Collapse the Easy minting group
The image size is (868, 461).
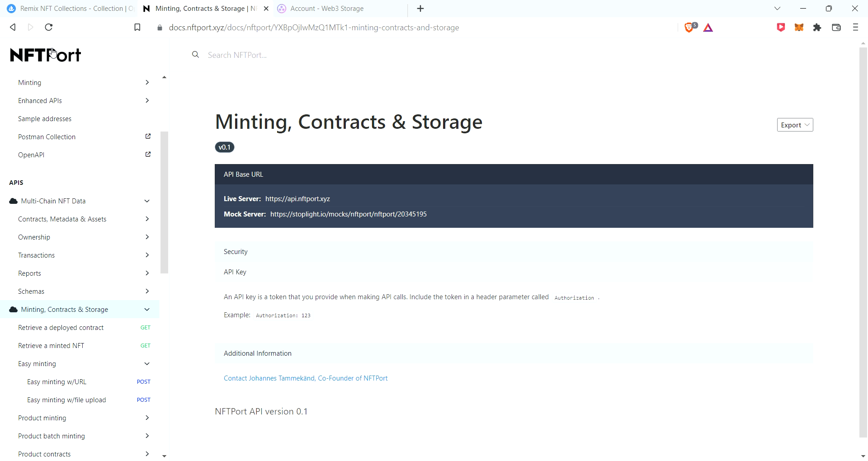click(x=146, y=364)
